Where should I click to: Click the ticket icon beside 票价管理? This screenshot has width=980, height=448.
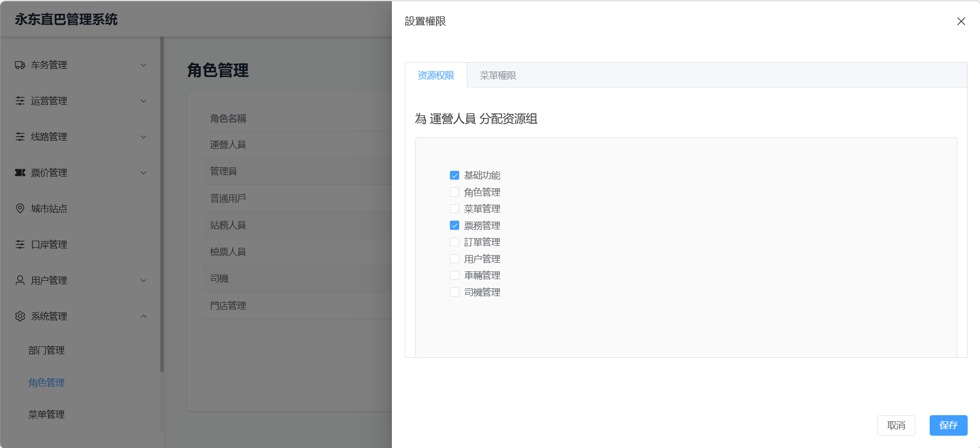(20, 173)
